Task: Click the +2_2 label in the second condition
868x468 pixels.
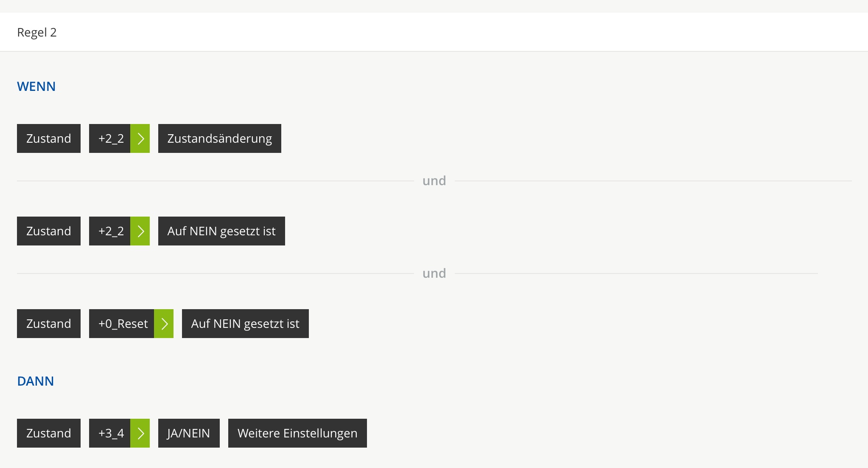Action: [110, 231]
